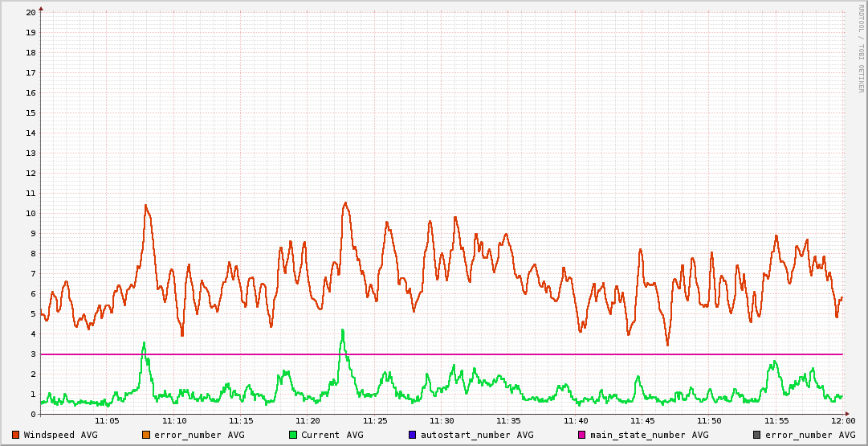
Task: Click the red arrow atop the Y axis
Action: coord(41,9)
